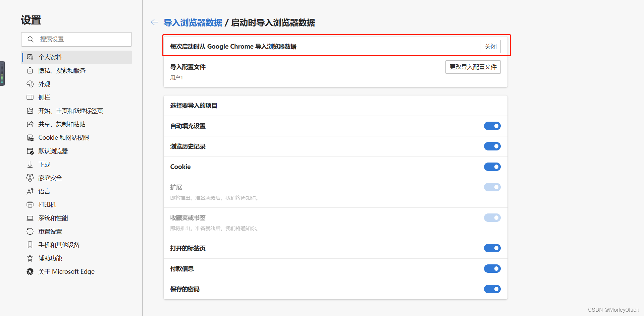The height and width of the screenshot is (316, 644).
Task: Open 手机和其他设备 label
Action: click(x=59, y=245)
